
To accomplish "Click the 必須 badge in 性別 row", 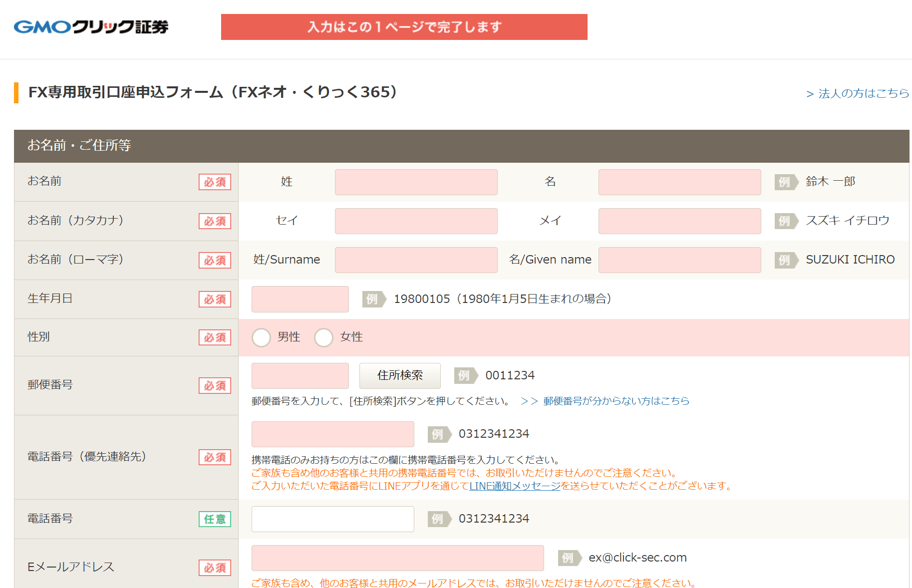I will tap(215, 338).
